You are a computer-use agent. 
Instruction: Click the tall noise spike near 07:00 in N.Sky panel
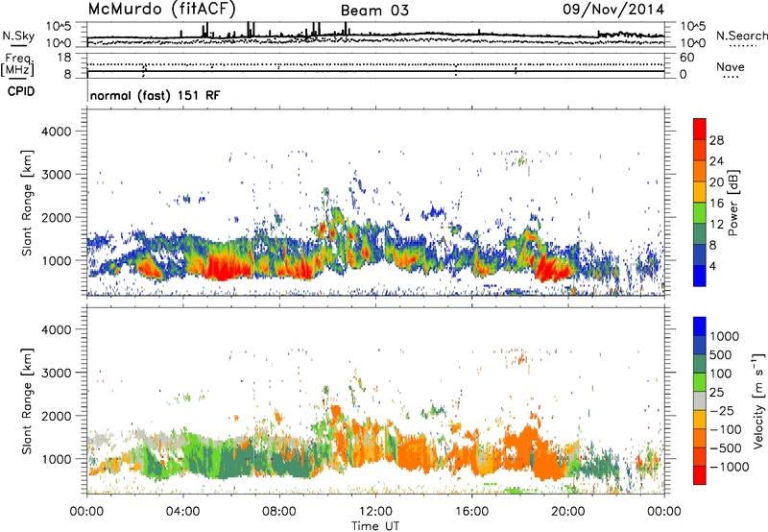tap(253, 29)
